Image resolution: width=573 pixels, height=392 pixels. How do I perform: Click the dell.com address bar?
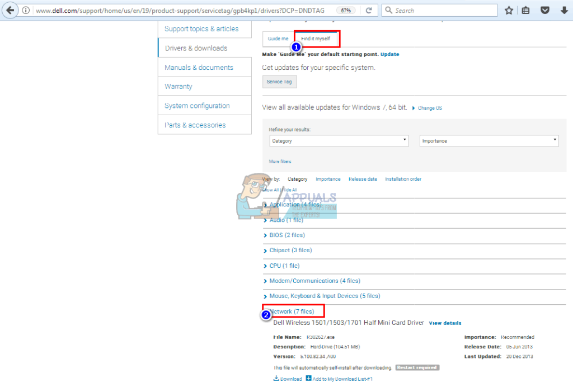(x=180, y=11)
